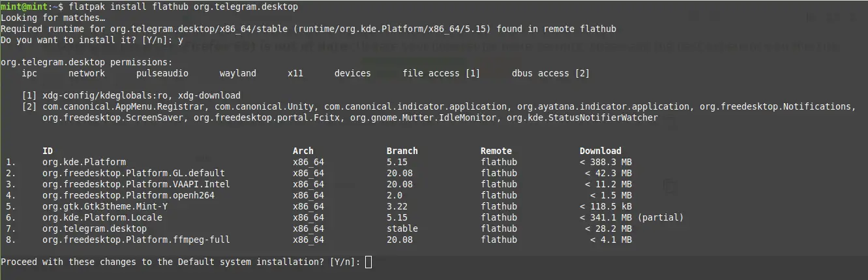868x280 pixels.
Task: Click the 'network' permission
Action: point(87,73)
